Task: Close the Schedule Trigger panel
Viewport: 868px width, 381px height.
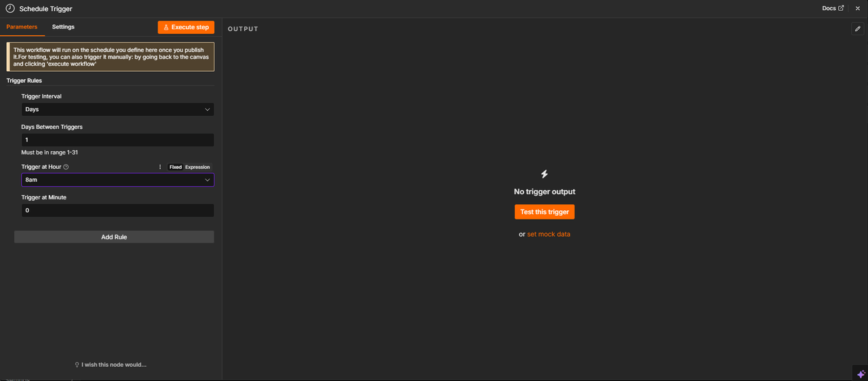Action: pyautogui.click(x=857, y=8)
